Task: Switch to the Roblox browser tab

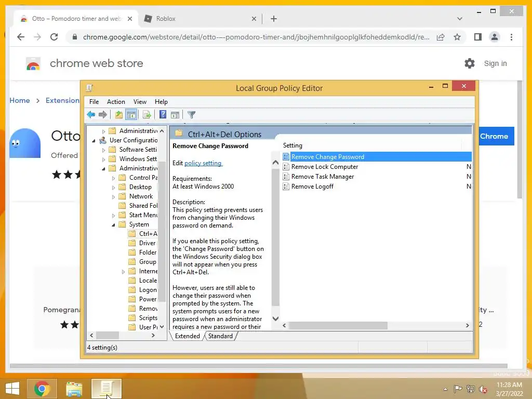Action: coord(200,19)
